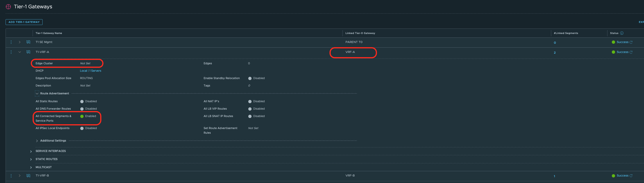Open three-dot menu for T1-VRF-A
The image size is (644, 183).
coord(11,52)
